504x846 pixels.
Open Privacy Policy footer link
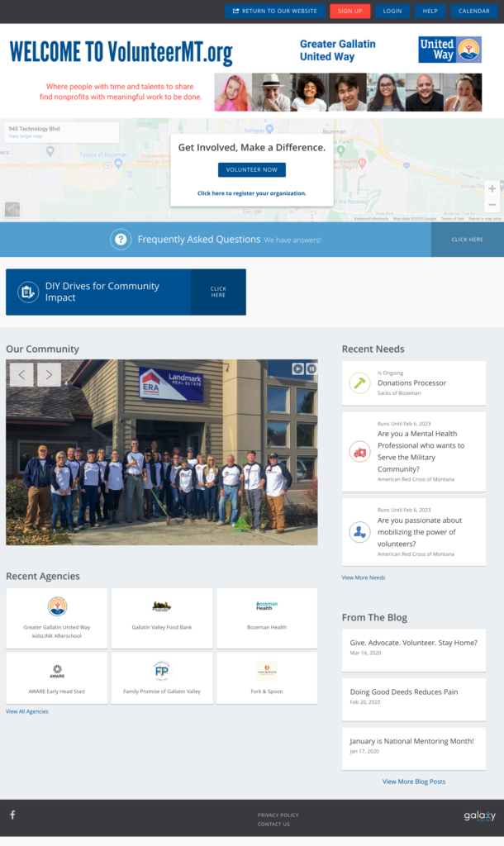pos(278,815)
